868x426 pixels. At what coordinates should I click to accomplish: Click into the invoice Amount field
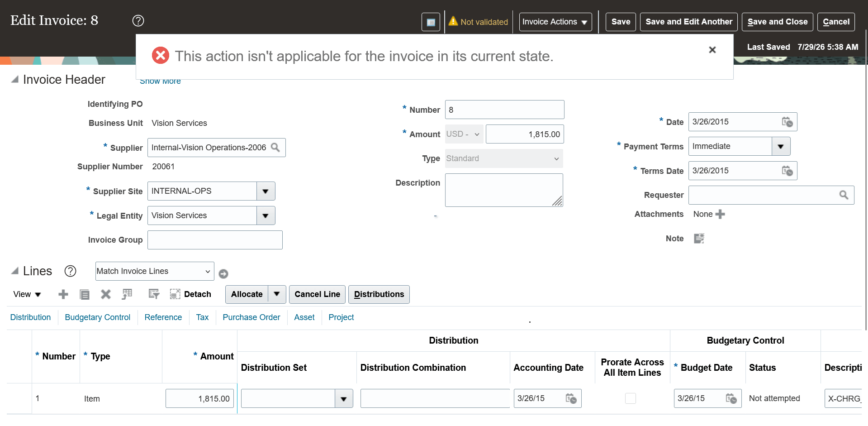pos(525,134)
